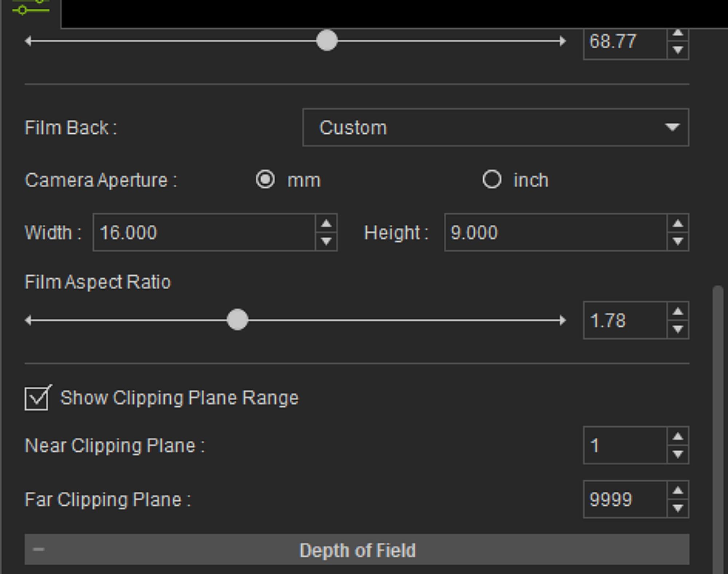Uncheck Show Clipping Plane Range
The height and width of the screenshot is (574, 728).
tap(37, 398)
